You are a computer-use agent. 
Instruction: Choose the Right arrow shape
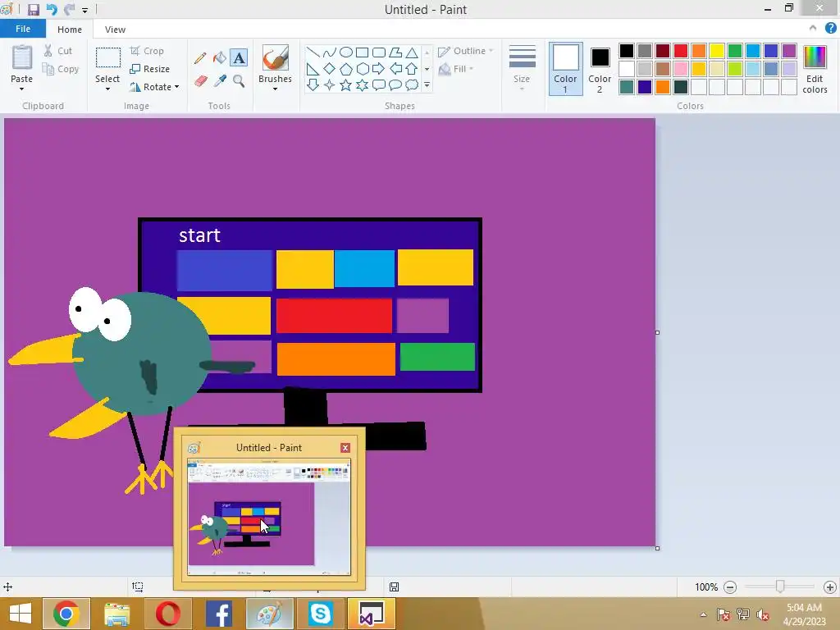(379, 69)
